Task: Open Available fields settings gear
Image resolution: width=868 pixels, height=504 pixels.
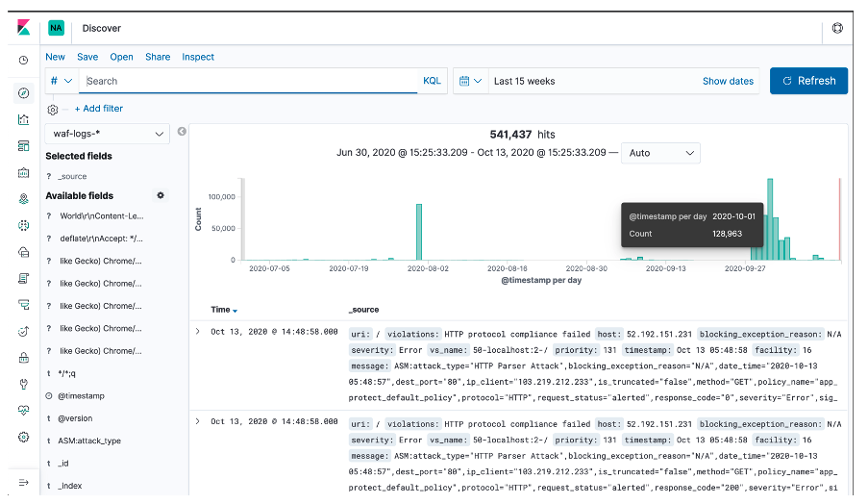Action: 161,195
